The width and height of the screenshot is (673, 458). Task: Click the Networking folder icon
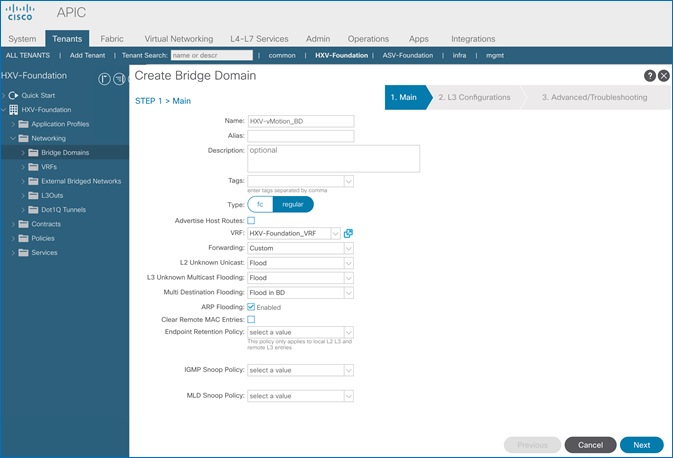click(24, 138)
